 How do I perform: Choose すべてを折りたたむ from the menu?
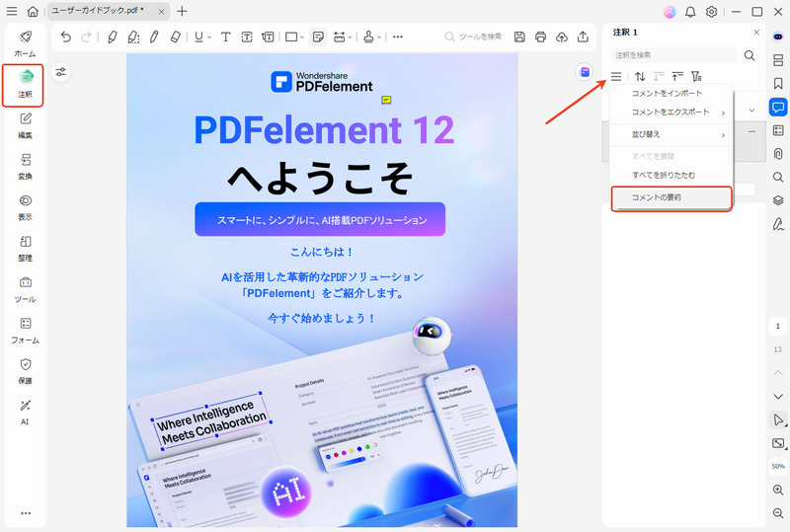[671, 176]
